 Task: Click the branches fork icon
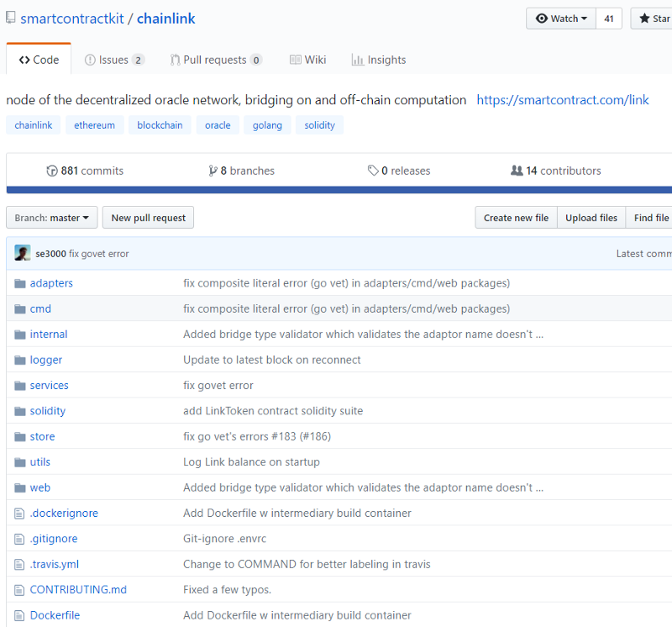(x=213, y=171)
